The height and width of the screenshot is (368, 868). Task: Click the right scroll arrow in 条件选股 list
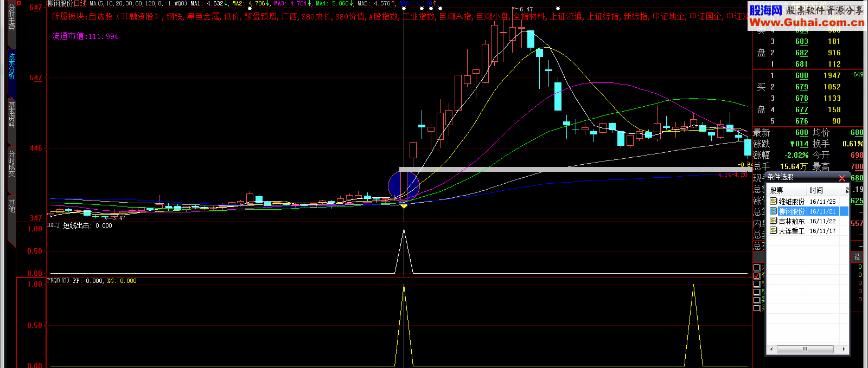click(x=844, y=350)
